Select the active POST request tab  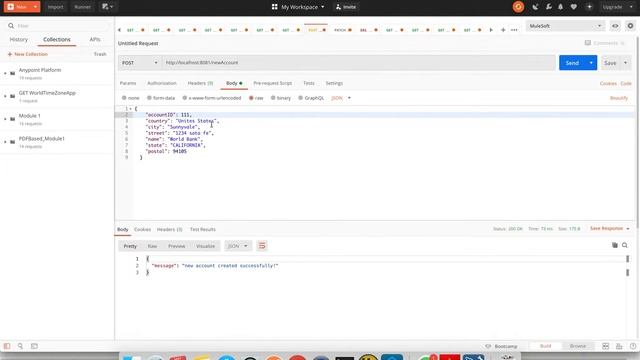point(316,30)
